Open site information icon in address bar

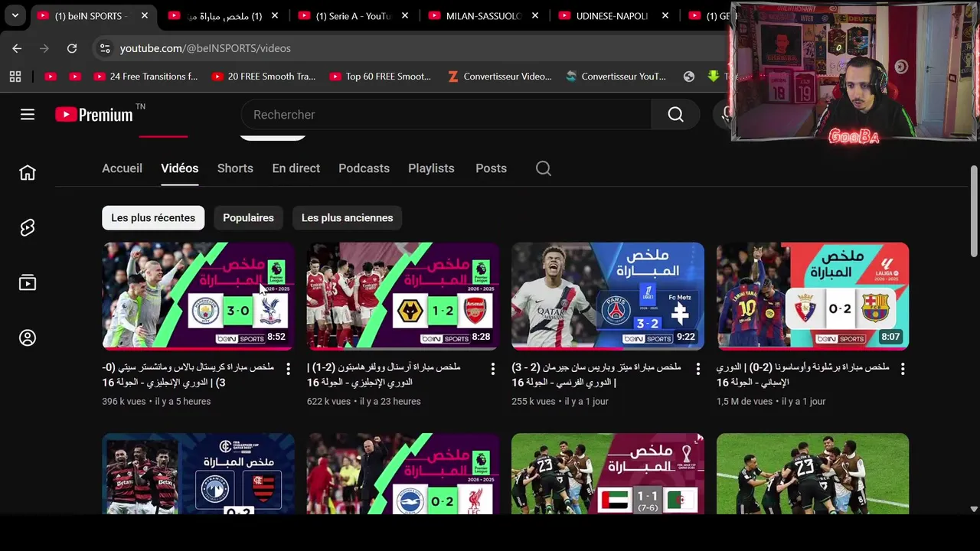click(105, 48)
